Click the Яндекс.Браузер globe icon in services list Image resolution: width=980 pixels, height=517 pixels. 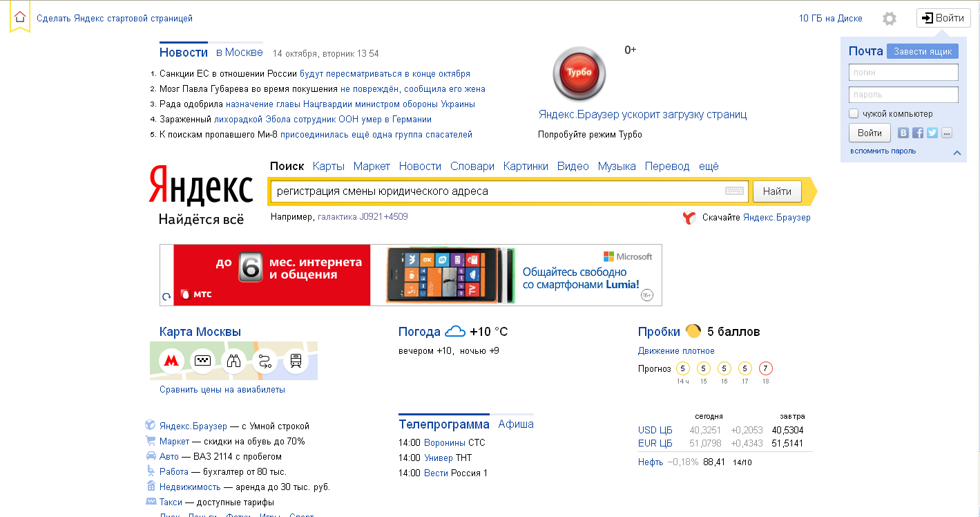(x=150, y=425)
